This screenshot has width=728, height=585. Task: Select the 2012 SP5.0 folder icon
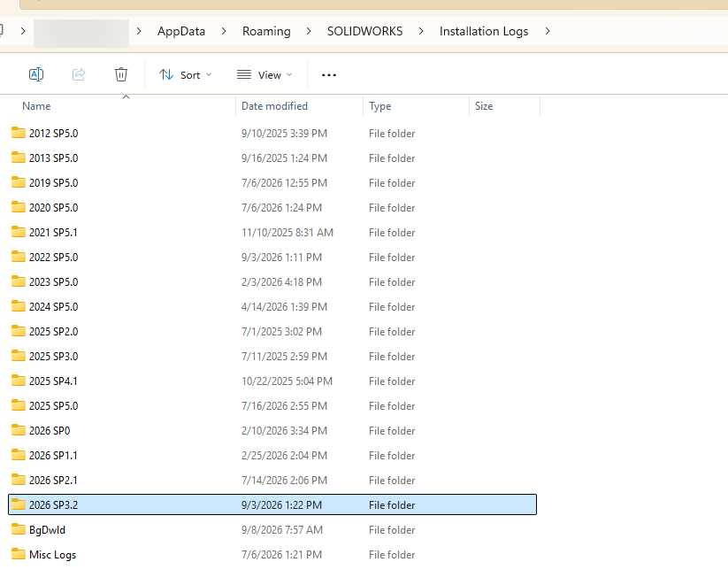coord(19,133)
